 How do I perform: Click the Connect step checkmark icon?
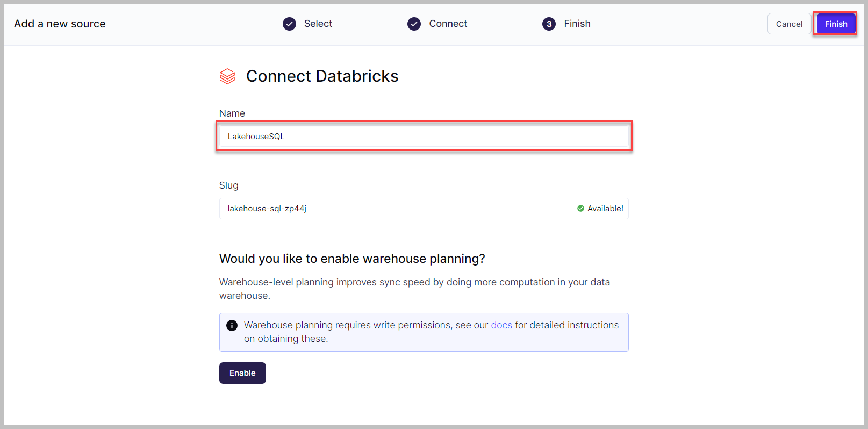414,24
